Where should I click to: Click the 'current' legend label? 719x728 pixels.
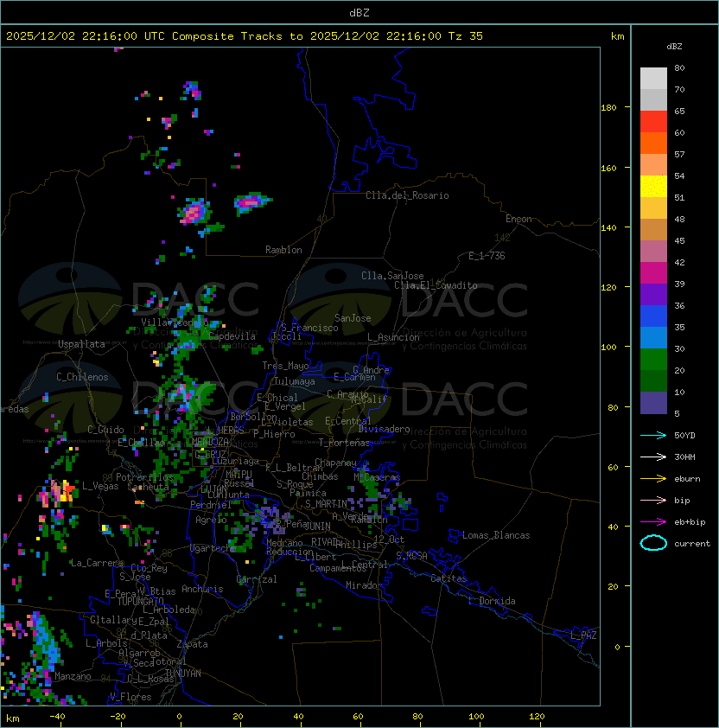(x=692, y=543)
